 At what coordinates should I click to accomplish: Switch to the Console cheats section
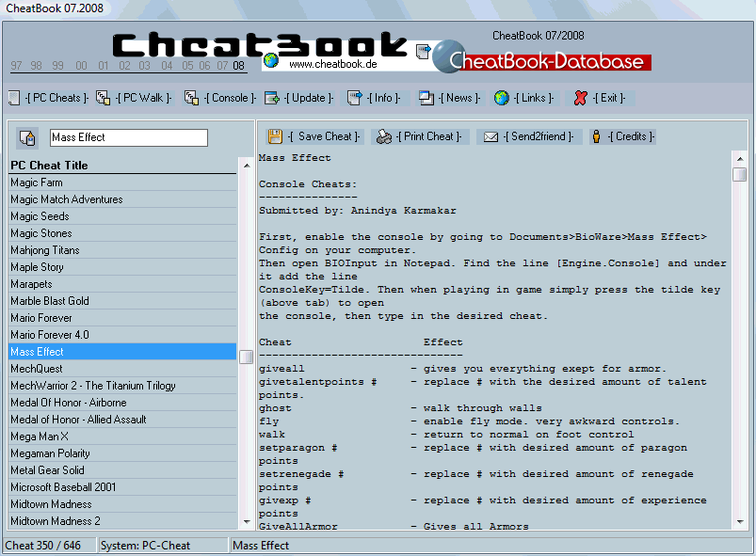click(x=230, y=98)
